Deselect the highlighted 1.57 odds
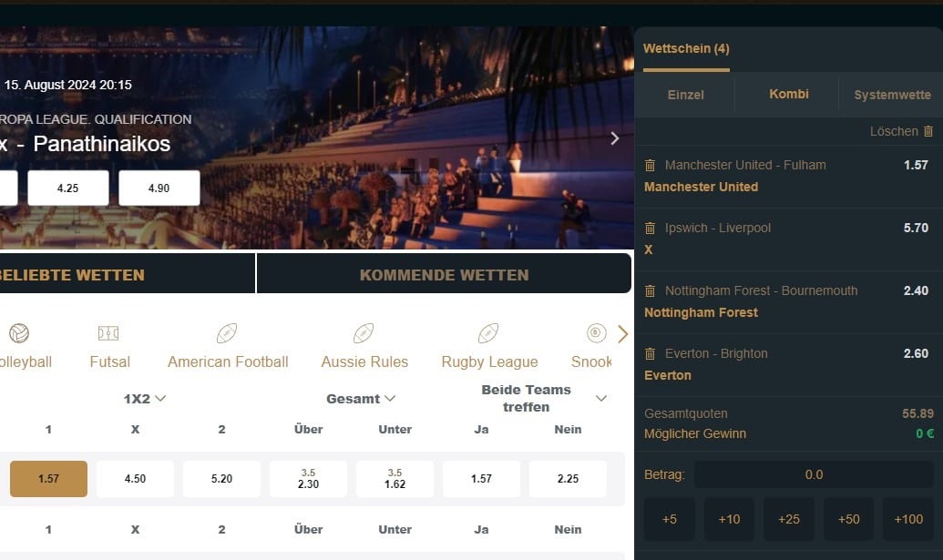This screenshot has height=560, width=943. [48, 478]
